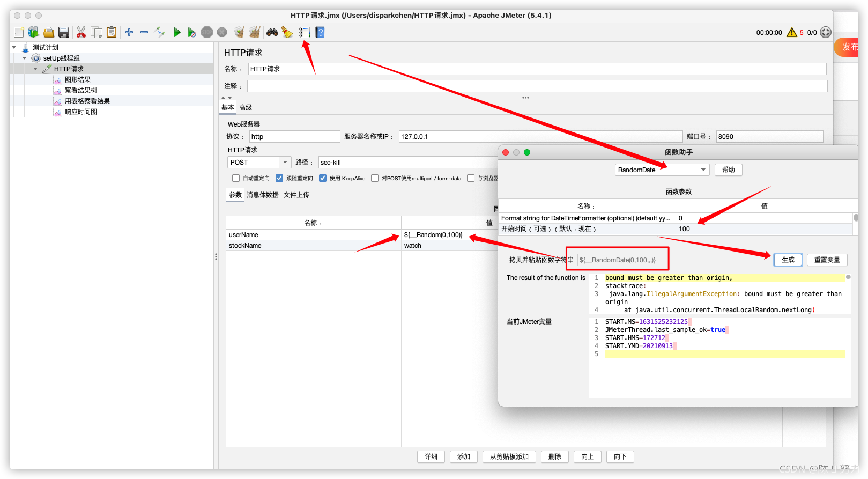Select the 测试计划 test plan node
868x479 pixels.
[x=45, y=47]
